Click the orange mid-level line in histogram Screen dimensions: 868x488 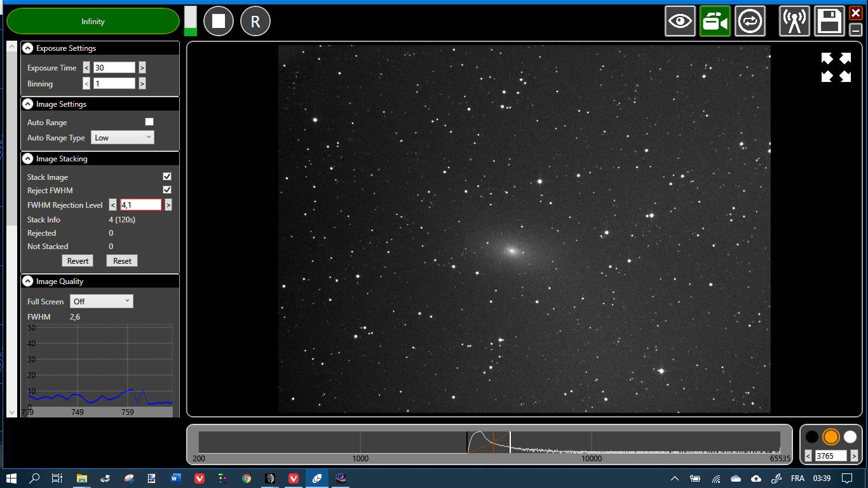pyautogui.click(x=494, y=442)
